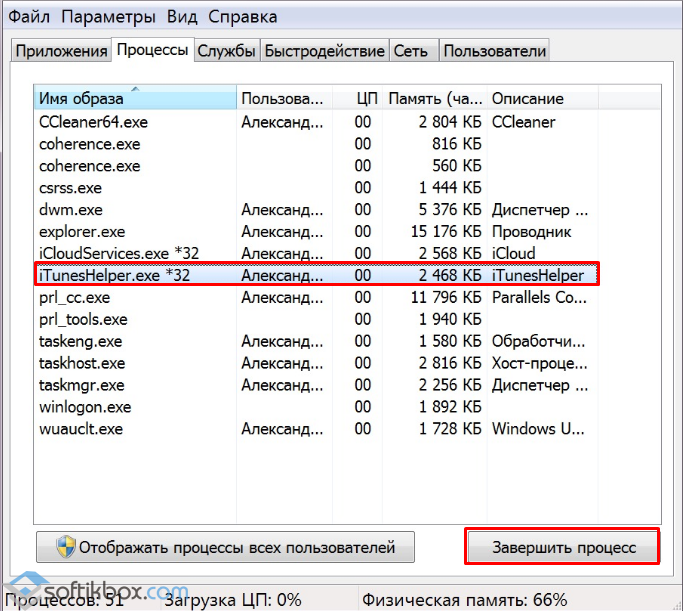Open the Быстродействие tab
683x611 pixels.
(325, 51)
